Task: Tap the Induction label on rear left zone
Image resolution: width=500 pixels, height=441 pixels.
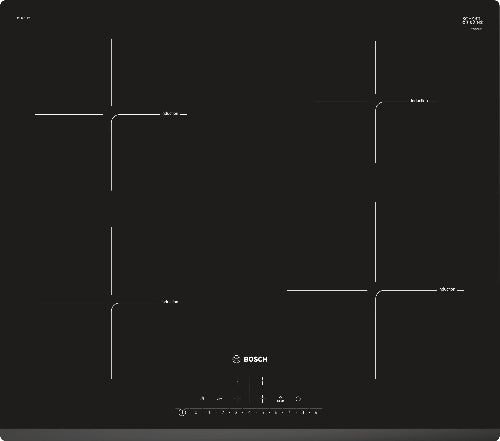Action: (171, 114)
